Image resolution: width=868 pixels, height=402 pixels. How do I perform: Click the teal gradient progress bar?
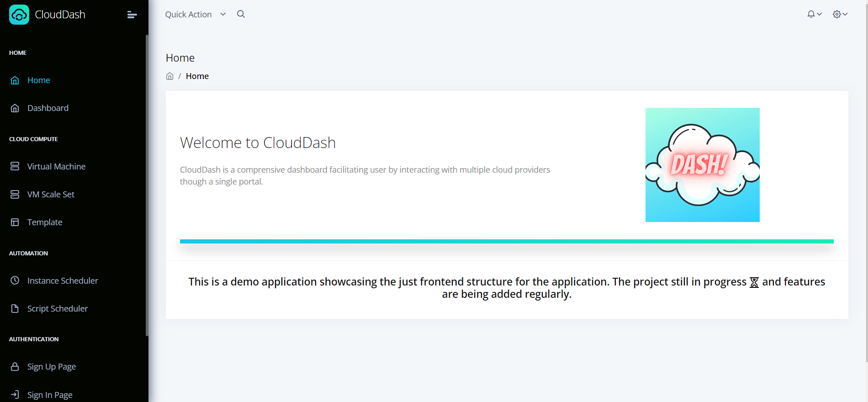click(x=506, y=241)
